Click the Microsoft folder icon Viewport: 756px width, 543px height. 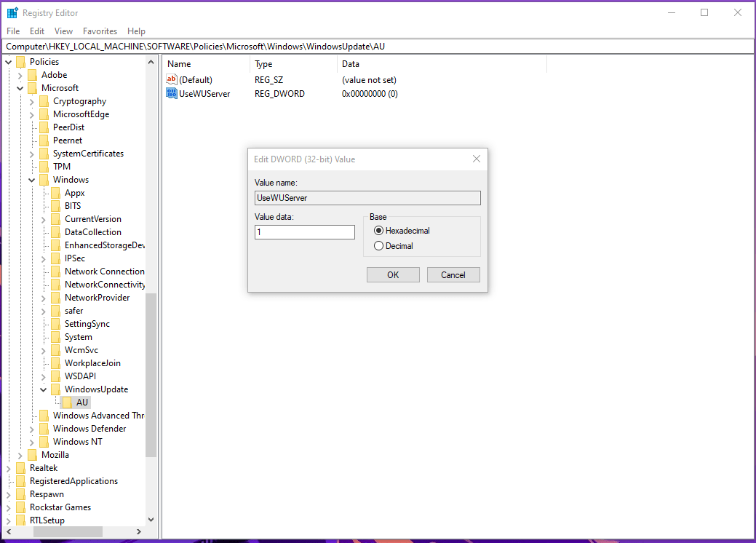tap(32, 88)
